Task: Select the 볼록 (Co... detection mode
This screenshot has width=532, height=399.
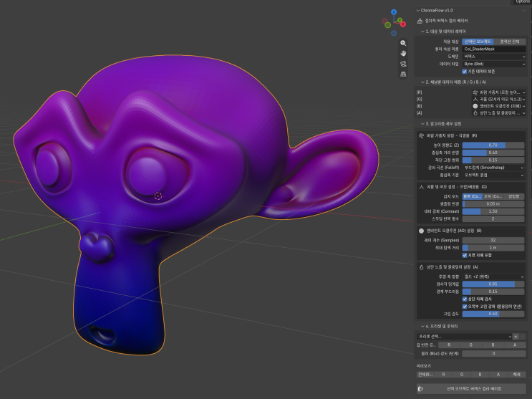Action: click(473, 196)
